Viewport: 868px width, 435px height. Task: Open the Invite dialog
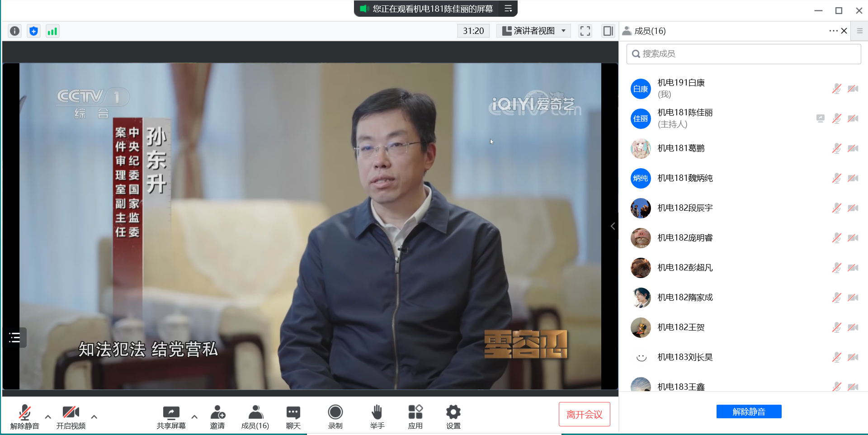[217, 416]
